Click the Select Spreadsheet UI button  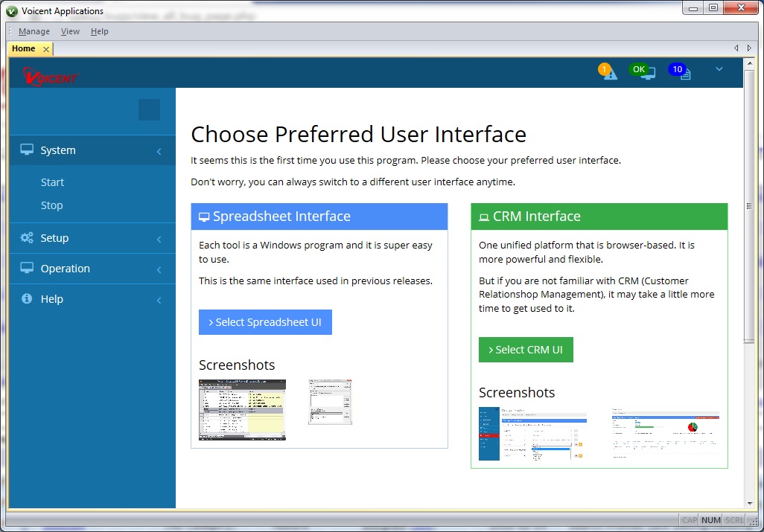[x=265, y=322]
